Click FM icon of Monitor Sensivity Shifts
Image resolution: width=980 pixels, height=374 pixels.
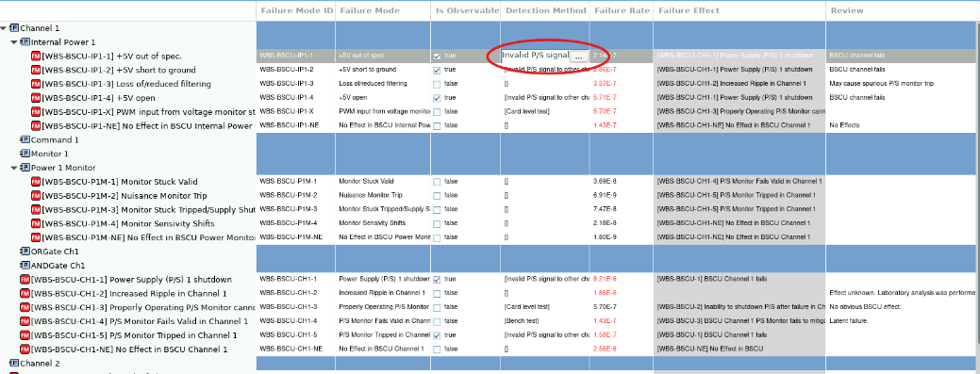pyautogui.click(x=36, y=223)
